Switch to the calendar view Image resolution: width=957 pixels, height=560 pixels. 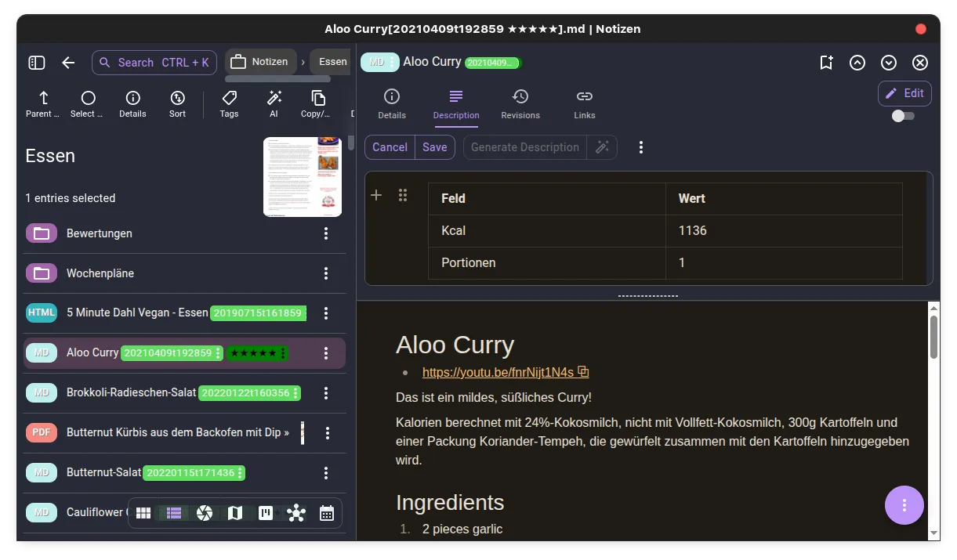(327, 513)
